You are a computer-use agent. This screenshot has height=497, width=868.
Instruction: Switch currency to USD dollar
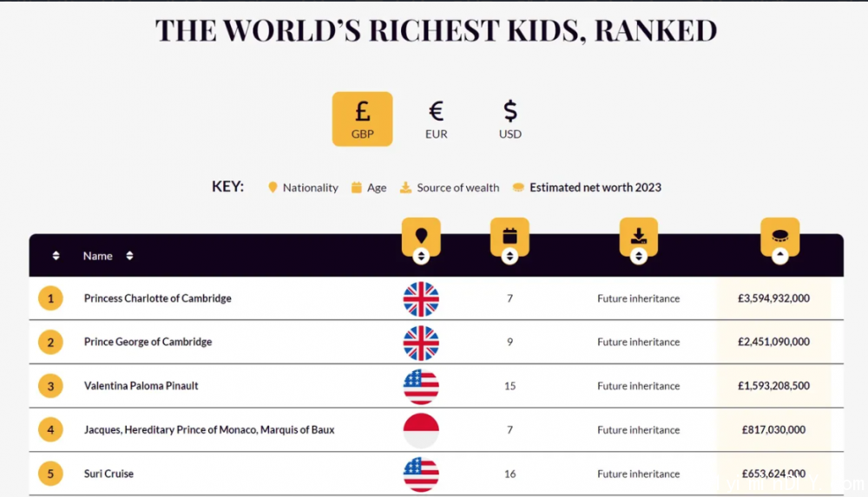coord(510,119)
